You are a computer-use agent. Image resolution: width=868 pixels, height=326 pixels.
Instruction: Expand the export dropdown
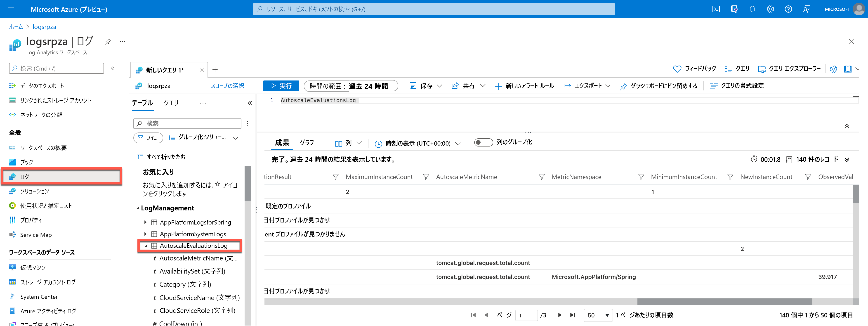(608, 86)
